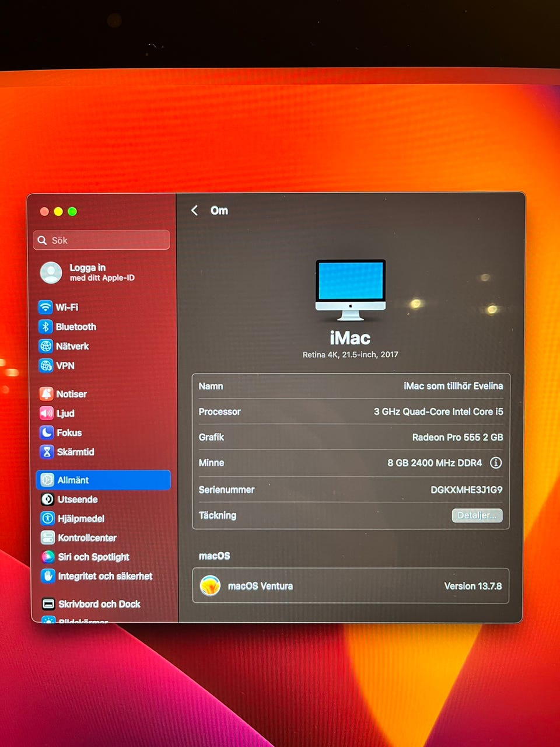Click the Sök search field
The height and width of the screenshot is (747, 560).
point(102,240)
